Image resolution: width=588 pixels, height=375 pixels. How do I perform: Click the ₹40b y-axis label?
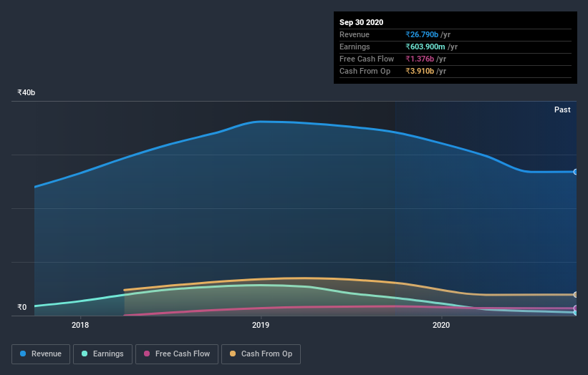26,92
